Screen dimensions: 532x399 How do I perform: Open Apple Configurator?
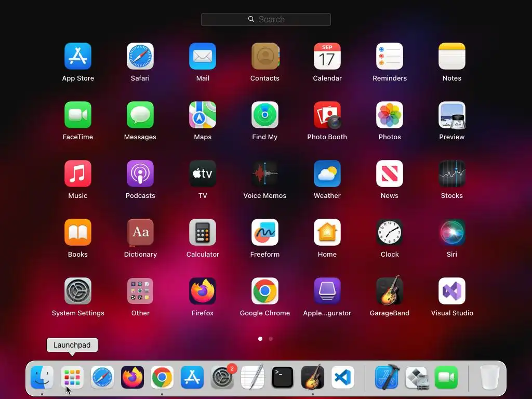[327, 291]
